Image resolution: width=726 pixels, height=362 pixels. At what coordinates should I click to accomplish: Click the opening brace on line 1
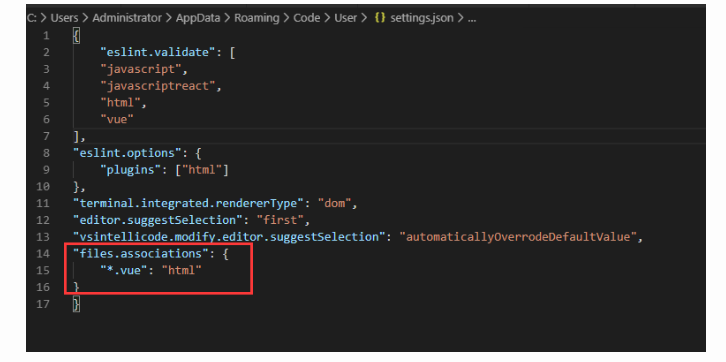76,36
